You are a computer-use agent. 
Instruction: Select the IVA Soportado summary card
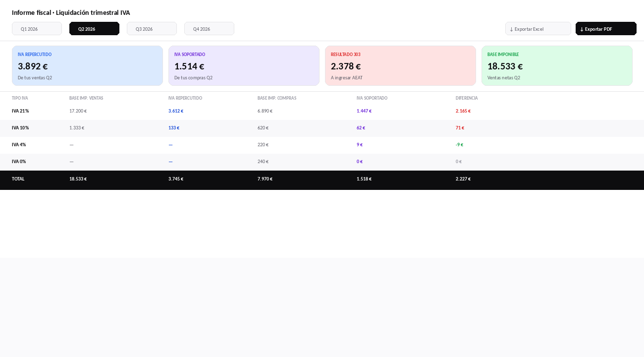click(x=244, y=66)
